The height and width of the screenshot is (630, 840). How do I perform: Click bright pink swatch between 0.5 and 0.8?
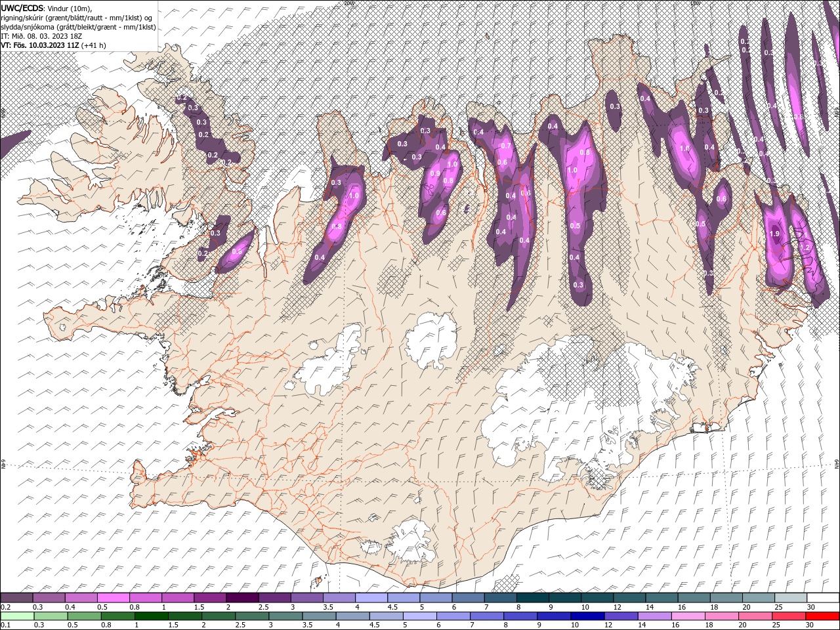pos(114,598)
